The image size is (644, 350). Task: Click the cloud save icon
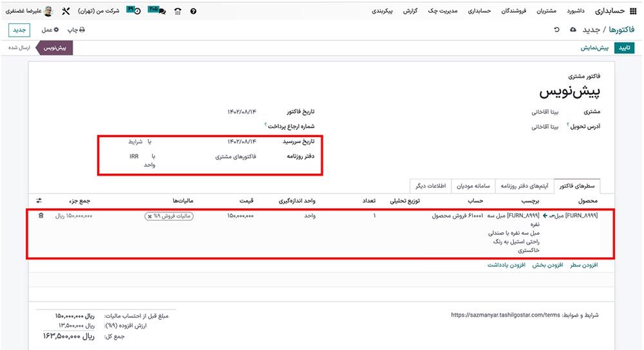[x=573, y=30]
